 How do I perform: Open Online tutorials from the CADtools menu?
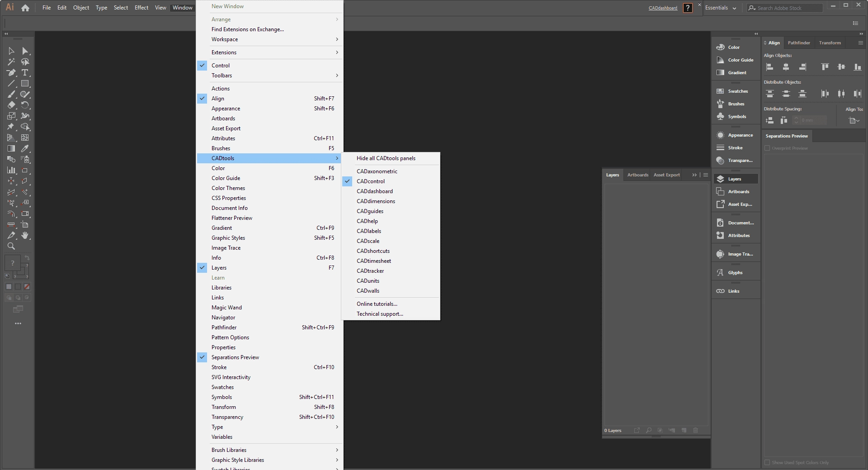377,304
